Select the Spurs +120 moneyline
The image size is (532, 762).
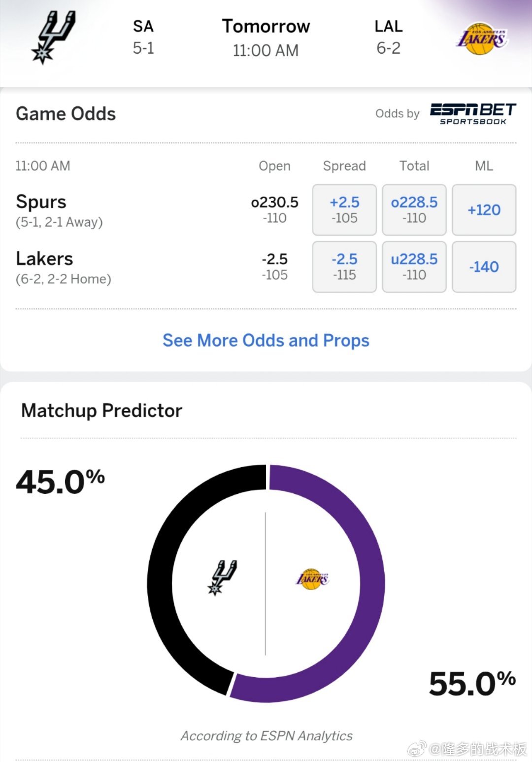[x=484, y=209]
